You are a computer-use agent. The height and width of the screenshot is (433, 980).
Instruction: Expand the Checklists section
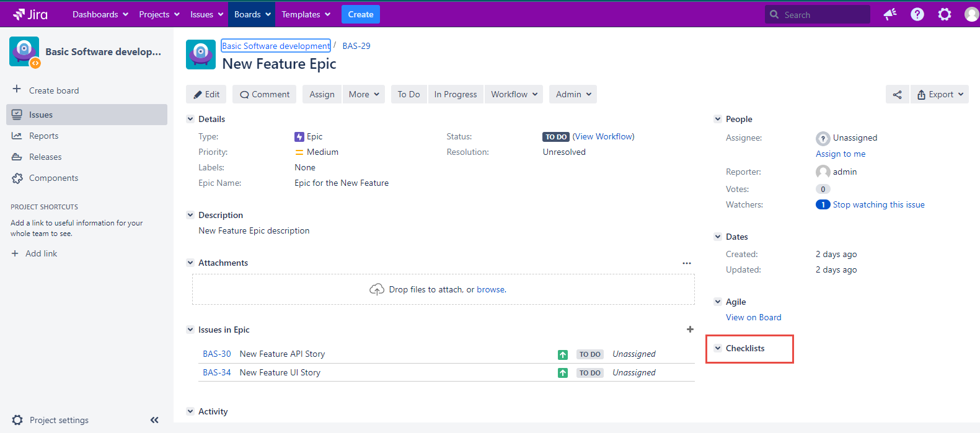coord(718,348)
